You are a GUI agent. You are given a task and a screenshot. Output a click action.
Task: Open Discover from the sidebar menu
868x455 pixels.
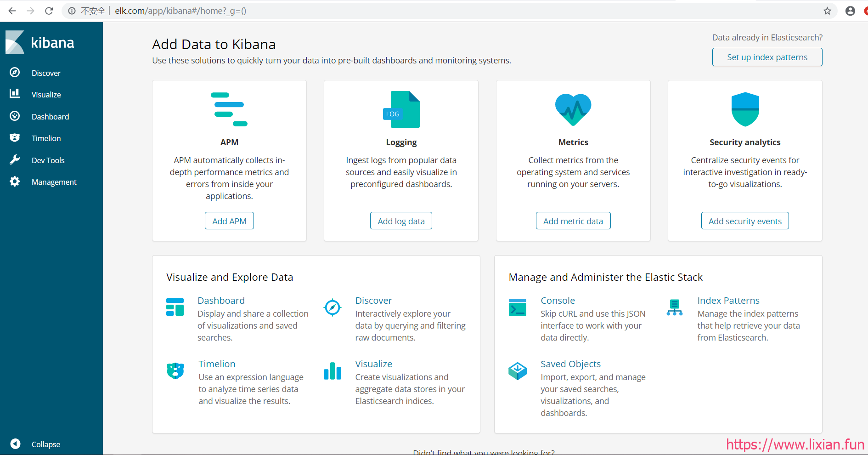[x=46, y=73]
